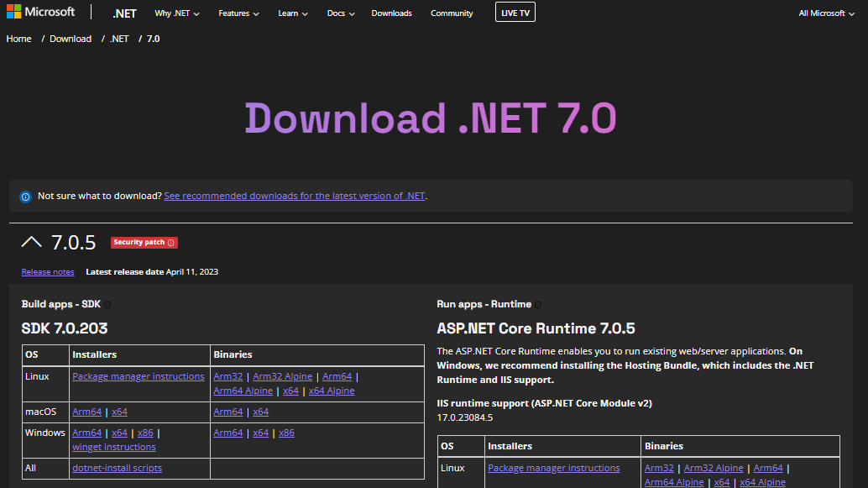Download SDK Windows x86 binary
Viewport: 868px width, 488px height.
(287, 433)
